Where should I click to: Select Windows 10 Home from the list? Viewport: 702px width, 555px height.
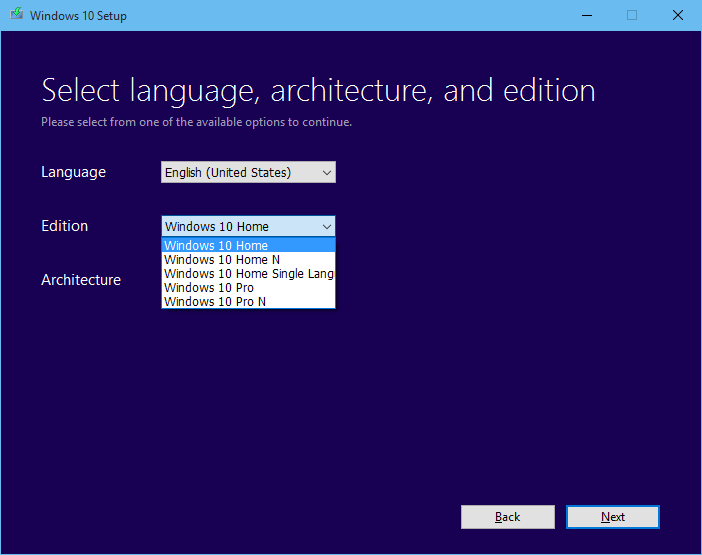pos(248,245)
